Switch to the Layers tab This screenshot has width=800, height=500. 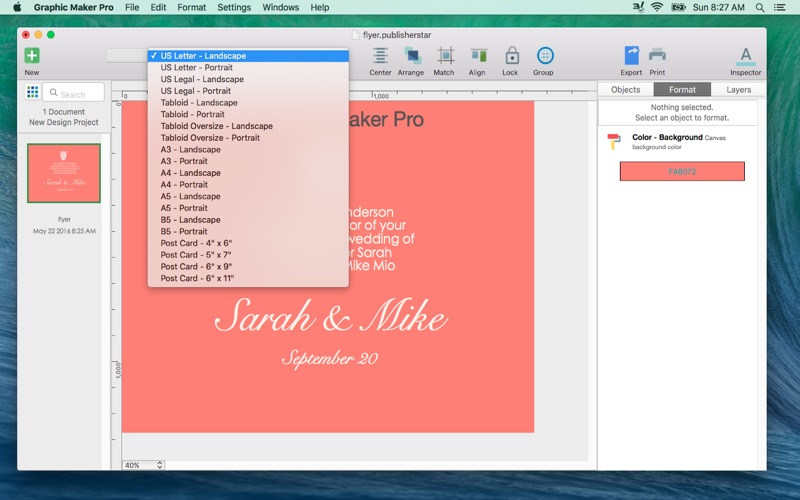(x=739, y=89)
